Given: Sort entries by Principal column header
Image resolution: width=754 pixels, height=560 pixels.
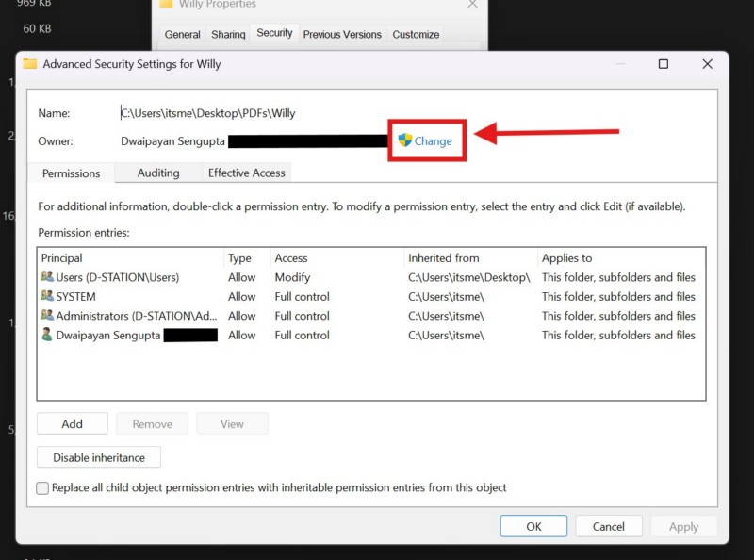Looking at the screenshot, I should (x=62, y=257).
